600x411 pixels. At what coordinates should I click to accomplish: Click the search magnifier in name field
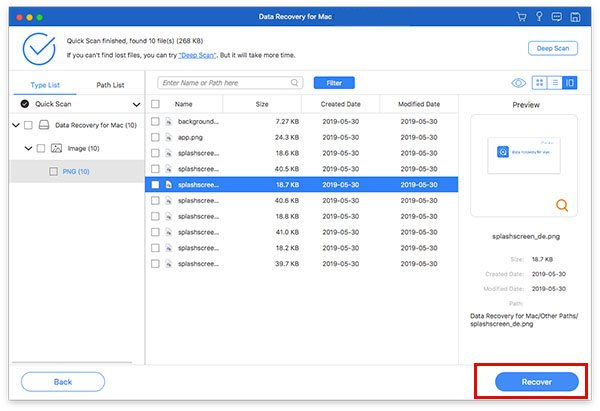[294, 83]
